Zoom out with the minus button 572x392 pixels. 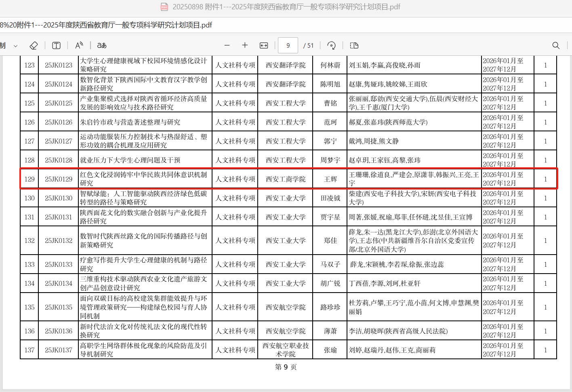(227, 46)
